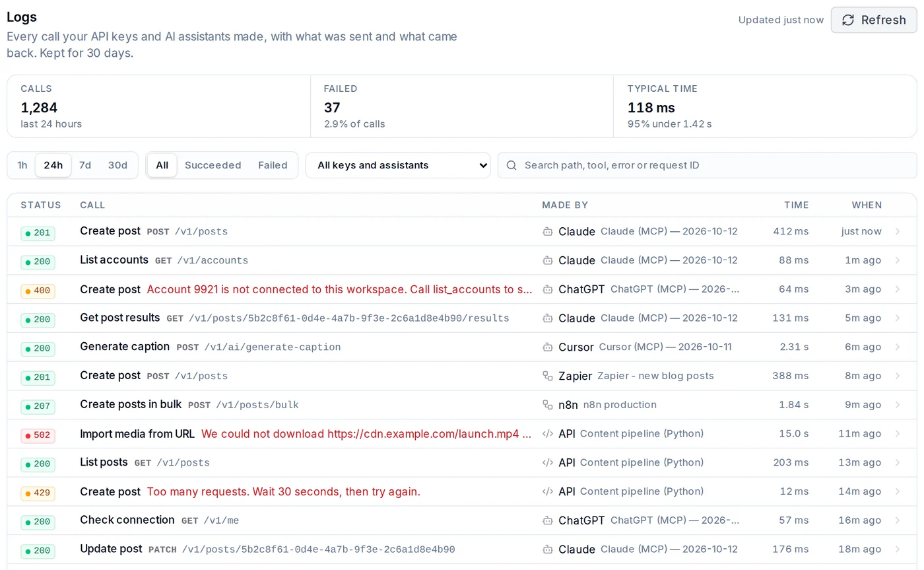Select the 24h time range
The width and height of the screenshot is (924, 570).
(x=53, y=165)
